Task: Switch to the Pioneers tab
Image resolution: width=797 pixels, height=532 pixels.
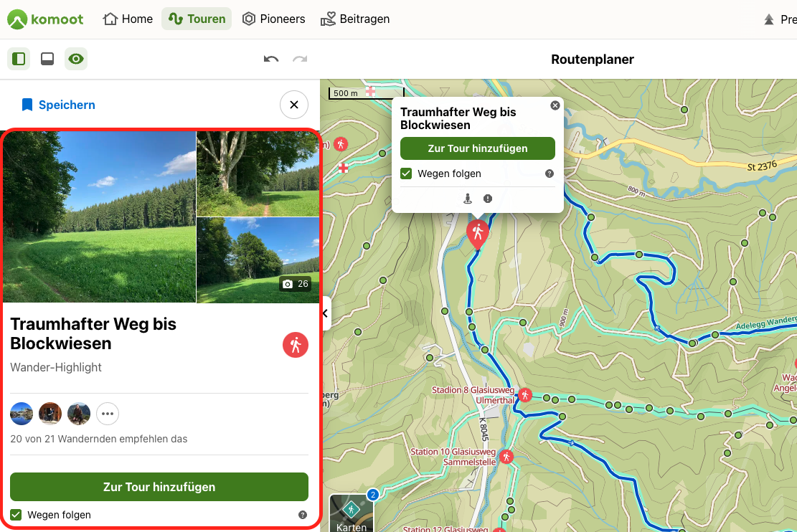Action: [273, 19]
